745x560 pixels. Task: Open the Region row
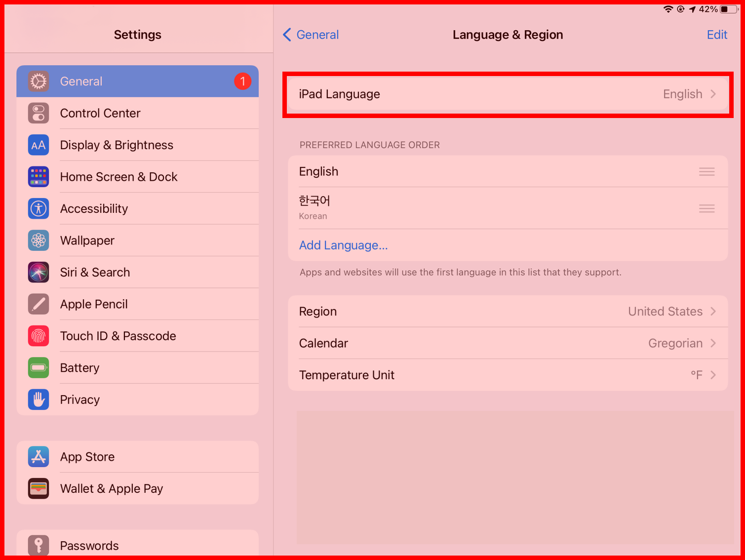point(508,312)
